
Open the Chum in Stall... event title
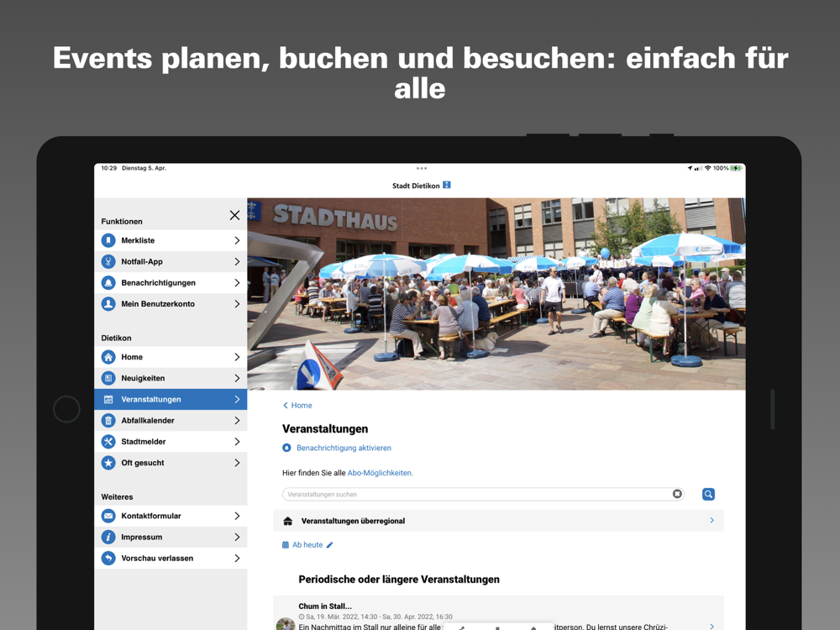[325, 606]
